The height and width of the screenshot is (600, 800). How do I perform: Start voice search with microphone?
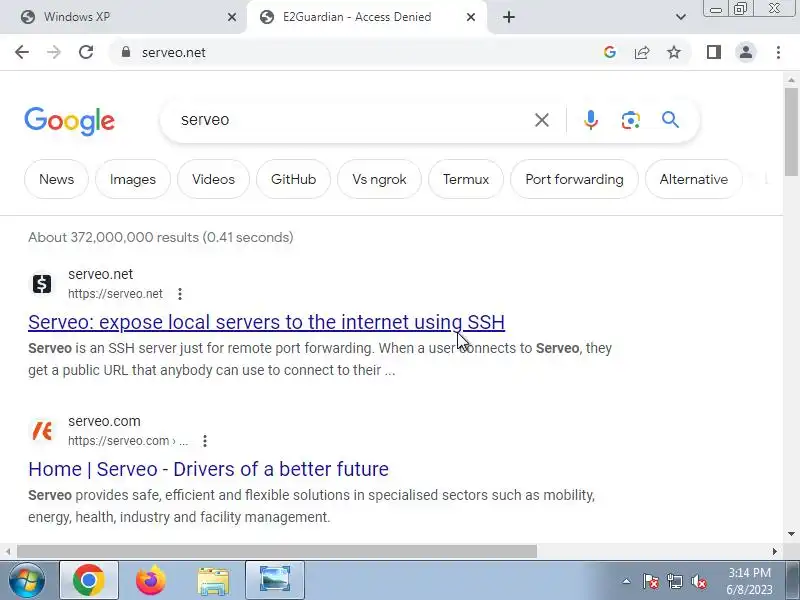pos(591,120)
